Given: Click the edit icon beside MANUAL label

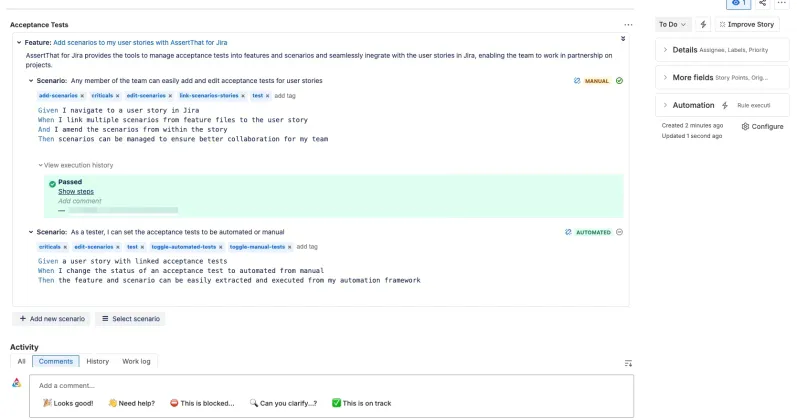Looking at the screenshot, I should coord(577,81).
